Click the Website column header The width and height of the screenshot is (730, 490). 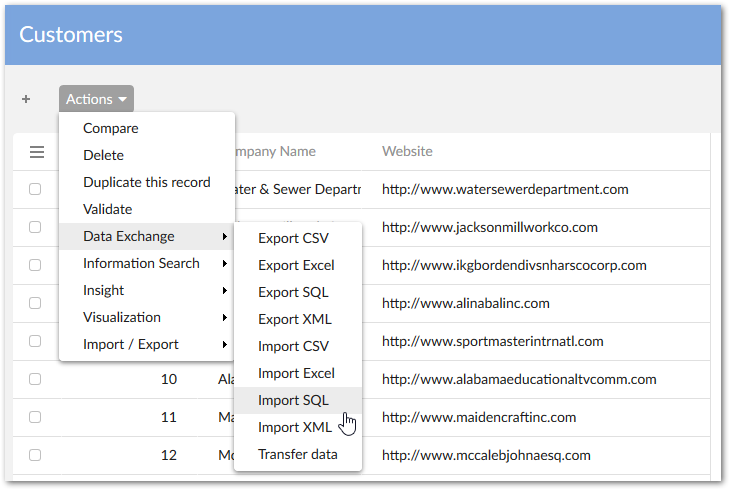coord(407,151)
